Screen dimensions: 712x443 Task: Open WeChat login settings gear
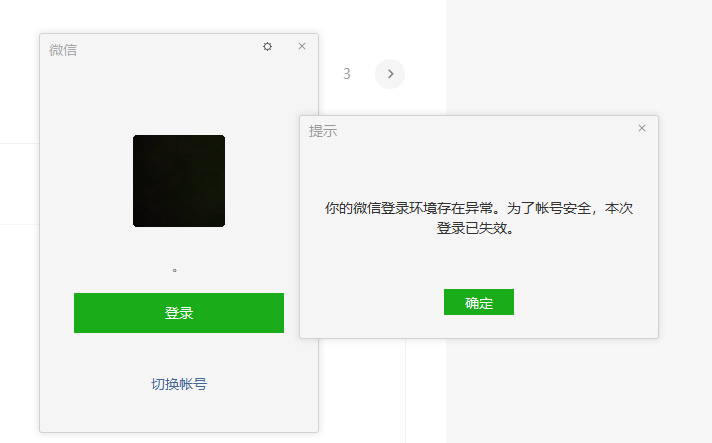click(x=267, y=46)
